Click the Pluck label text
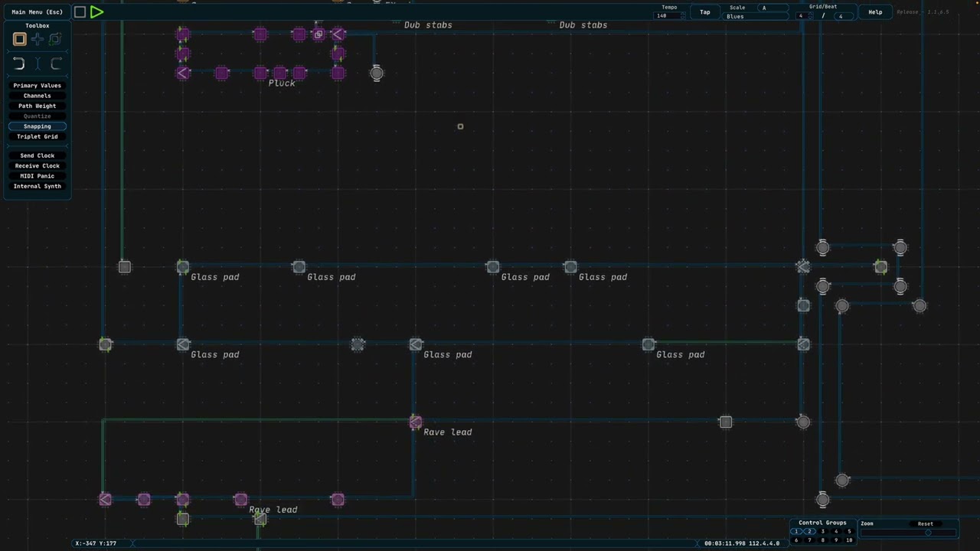Image resolution: width=980 pixels, height=551 pixels. point(282,83)
